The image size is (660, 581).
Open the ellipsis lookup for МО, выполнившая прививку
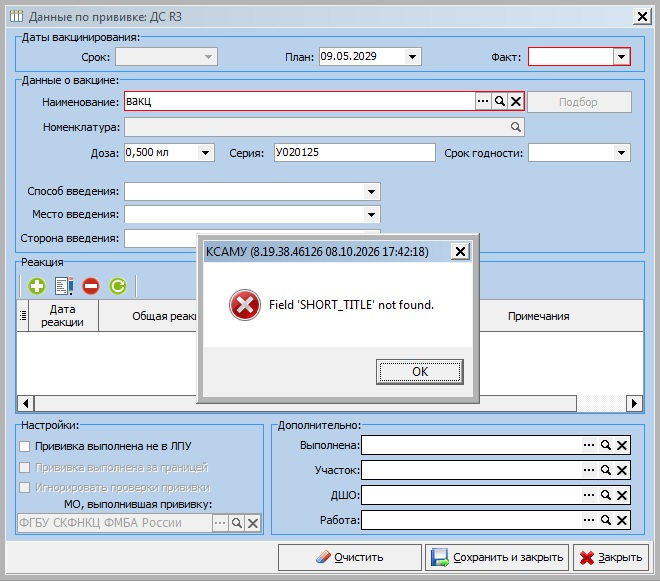click(220, 523)
